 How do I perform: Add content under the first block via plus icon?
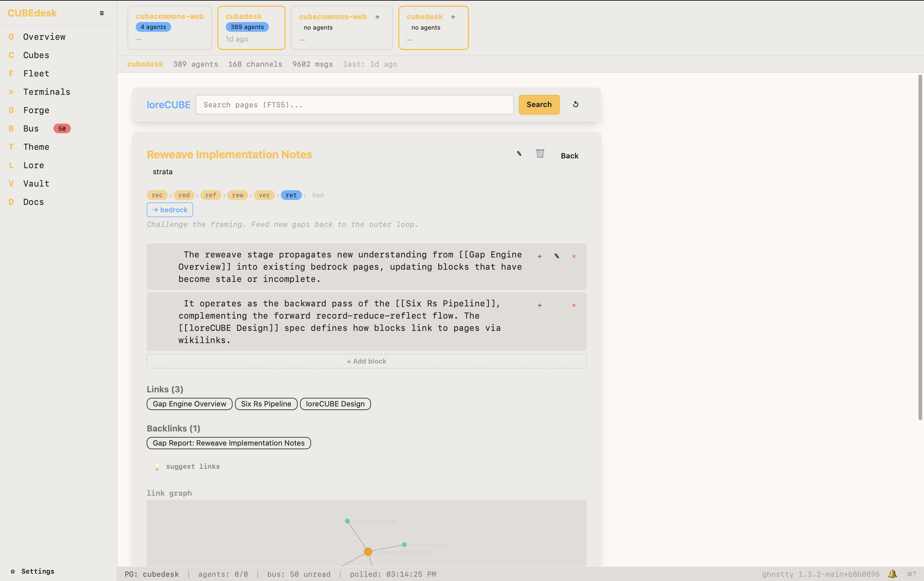(x=540, y=257)
